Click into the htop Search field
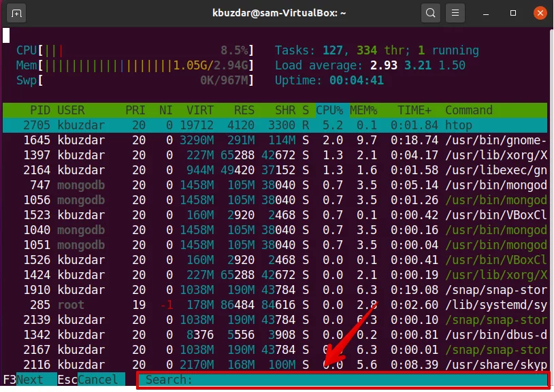 343,380
